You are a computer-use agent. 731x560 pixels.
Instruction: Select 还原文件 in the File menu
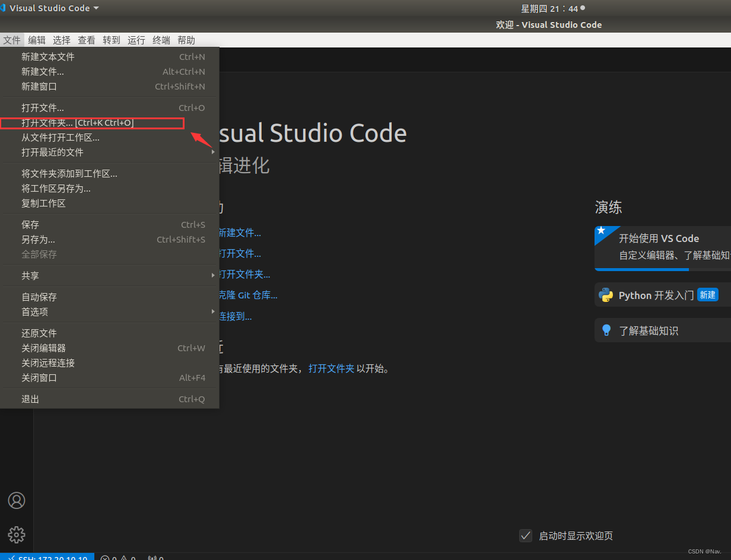[110, 333]
